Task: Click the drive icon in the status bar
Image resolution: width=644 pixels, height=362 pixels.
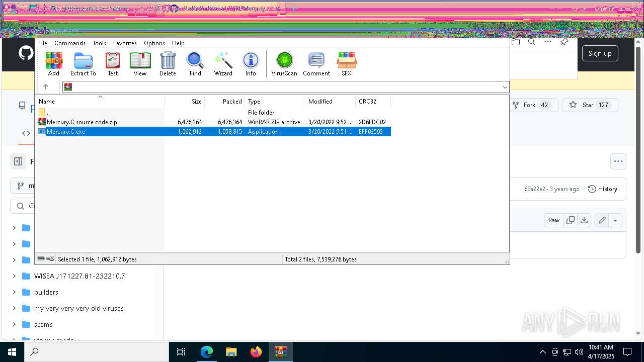Action: click(x=41, y=259)
